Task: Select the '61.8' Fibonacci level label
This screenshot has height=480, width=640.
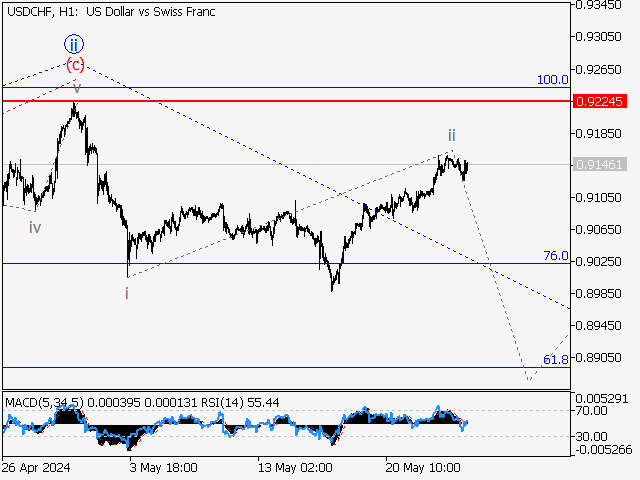Action: coord(556,360)
